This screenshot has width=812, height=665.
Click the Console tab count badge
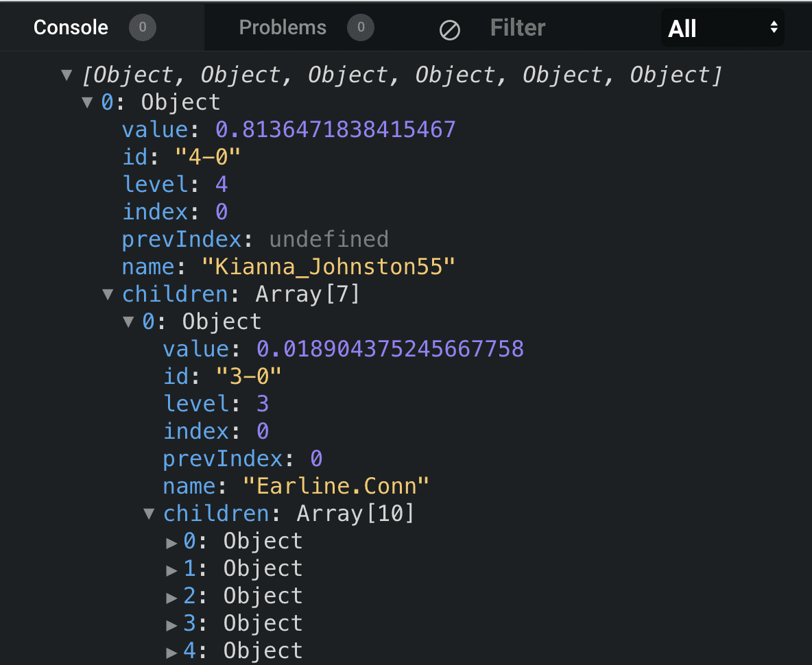tap(143, 27)
